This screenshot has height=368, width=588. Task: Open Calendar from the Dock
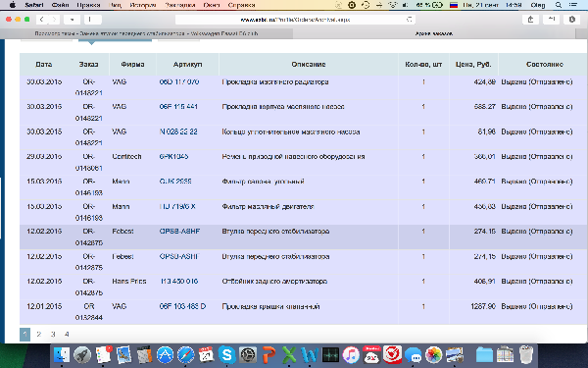(206, 355)
